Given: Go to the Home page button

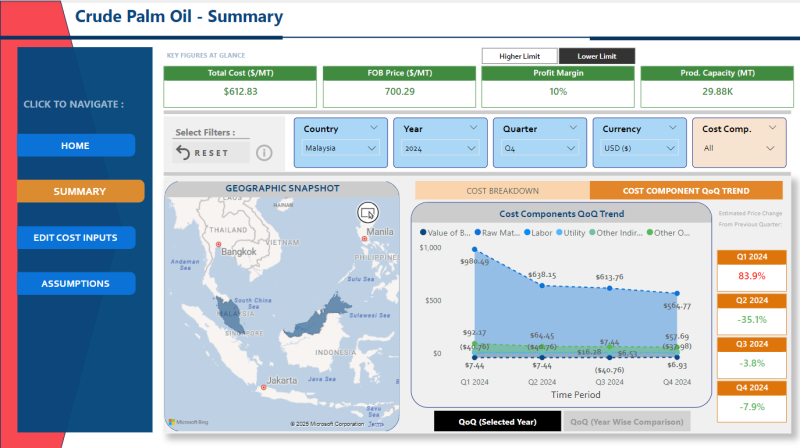Looking at the screenshot, I should click(76, 146).
